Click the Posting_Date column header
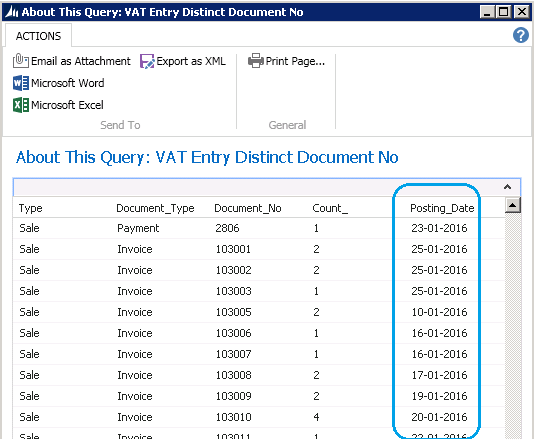This screenshot has width=534, height=439. 442,208
